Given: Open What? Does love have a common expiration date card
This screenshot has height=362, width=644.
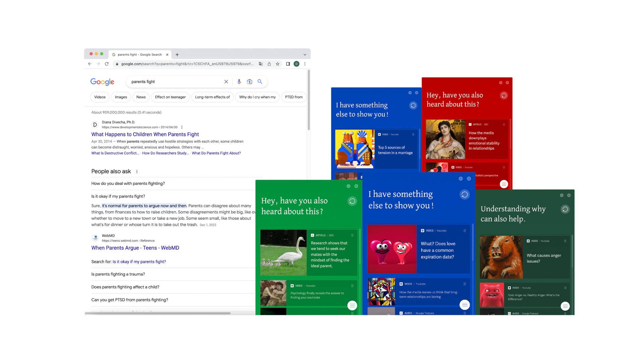Looking at the screenshot, I should pos(419,249).
